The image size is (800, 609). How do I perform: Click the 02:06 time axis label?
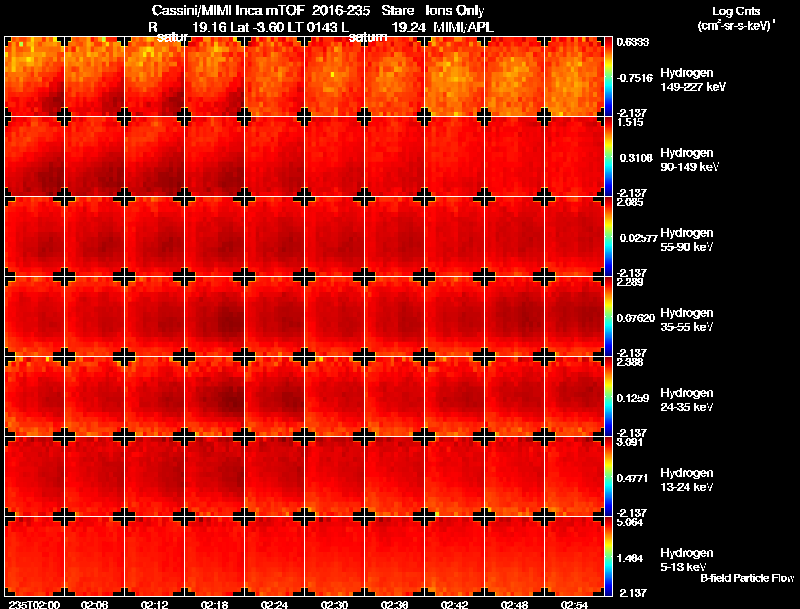coord(94,604)
